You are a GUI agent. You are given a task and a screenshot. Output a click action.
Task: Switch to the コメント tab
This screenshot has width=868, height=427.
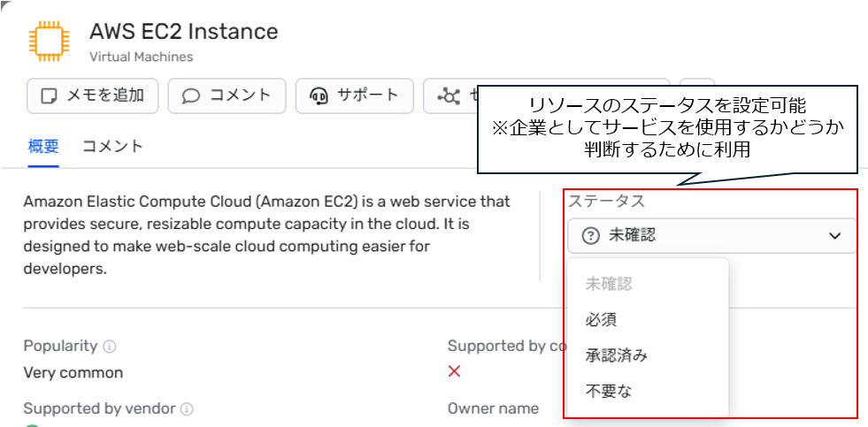pos(113,147)
